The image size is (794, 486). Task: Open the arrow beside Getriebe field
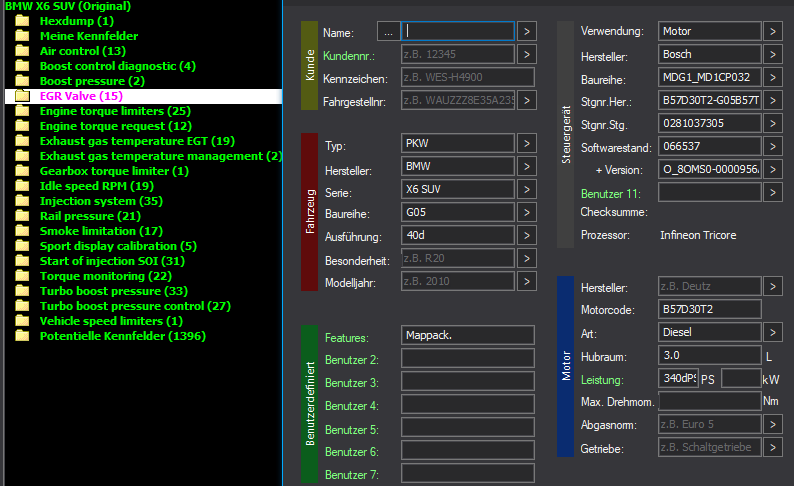(773, 448)
